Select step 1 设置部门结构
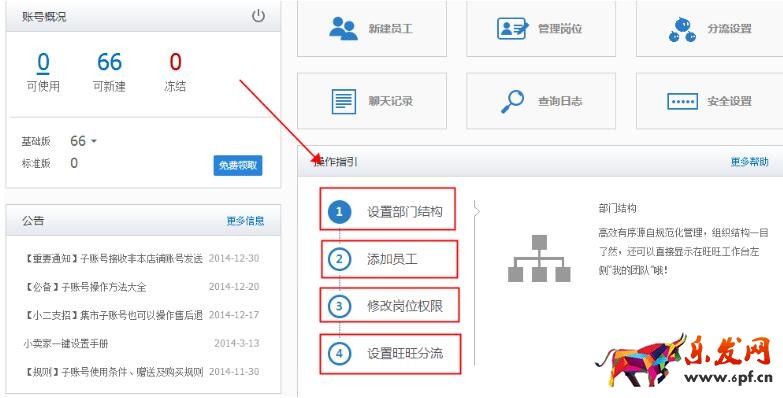Viewport: 783px width, 398px height. 388,209
